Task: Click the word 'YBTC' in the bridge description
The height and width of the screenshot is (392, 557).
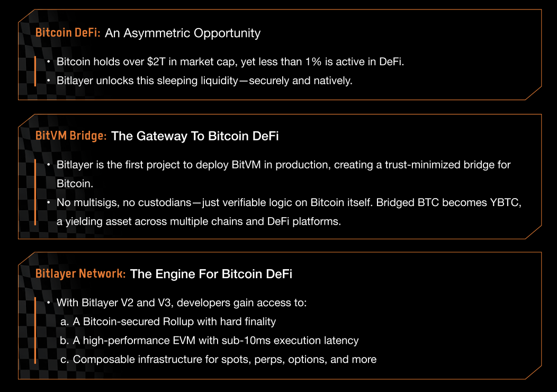Action: (x=506, y=202)
